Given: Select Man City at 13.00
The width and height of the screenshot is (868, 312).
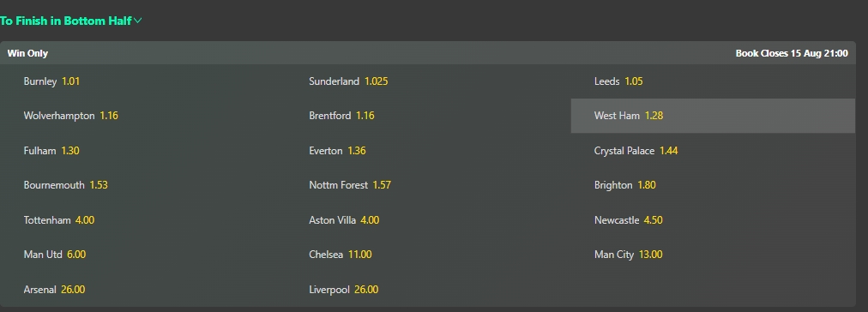Looking at the screenshot, I should 713,255.
